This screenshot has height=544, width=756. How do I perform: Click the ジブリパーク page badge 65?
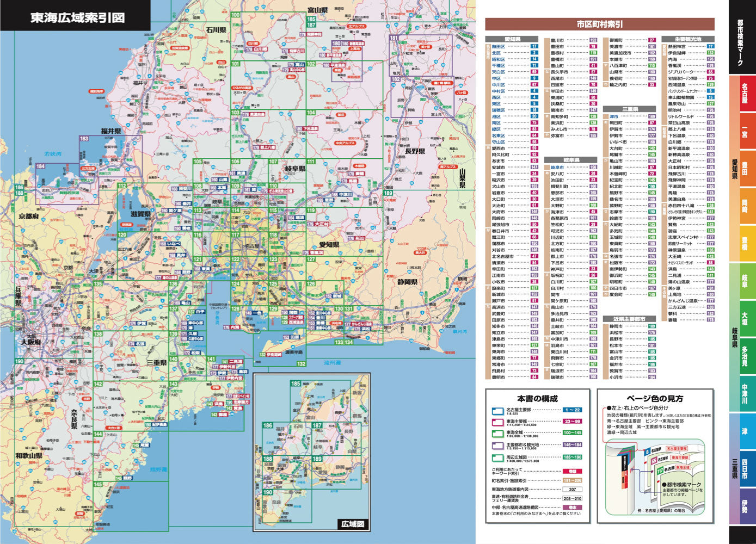click(x=711, y=71)
